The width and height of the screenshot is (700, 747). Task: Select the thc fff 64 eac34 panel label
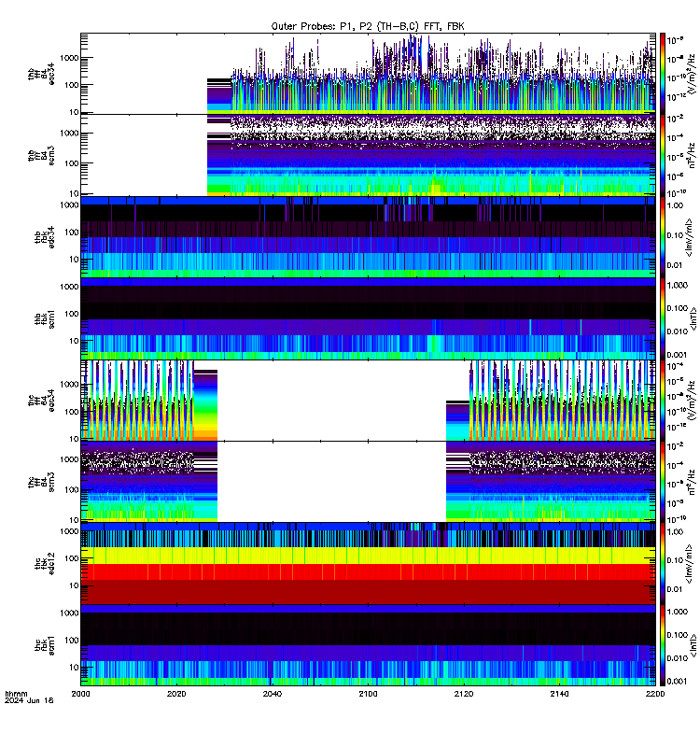point(41,401)
